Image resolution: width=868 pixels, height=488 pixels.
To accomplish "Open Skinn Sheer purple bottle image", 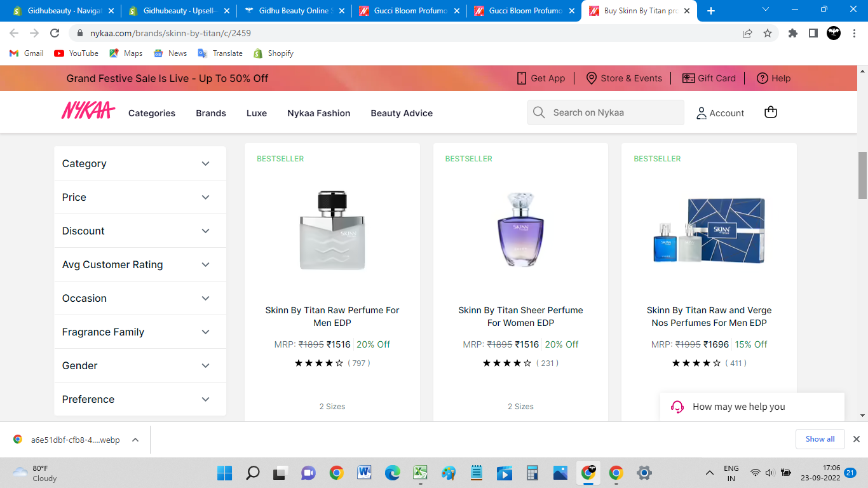I will click(520, 228).
